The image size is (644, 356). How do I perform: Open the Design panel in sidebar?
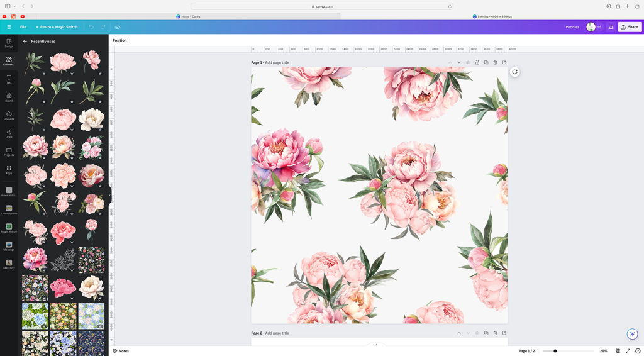[9, 43]
